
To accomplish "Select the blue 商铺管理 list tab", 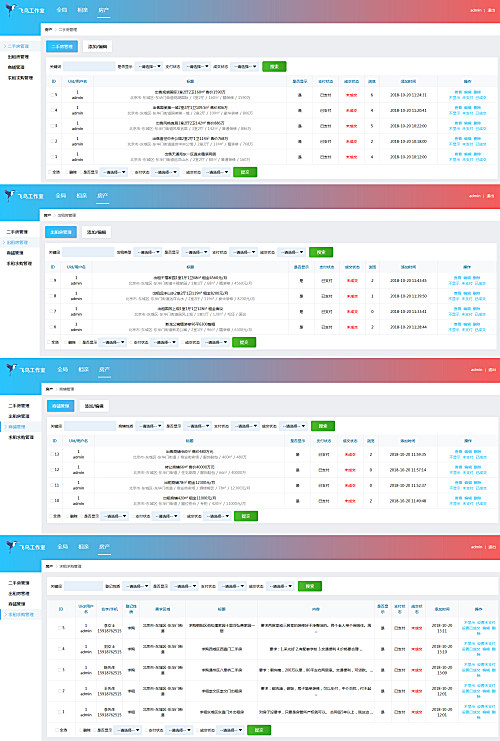I will pos(60,406).
